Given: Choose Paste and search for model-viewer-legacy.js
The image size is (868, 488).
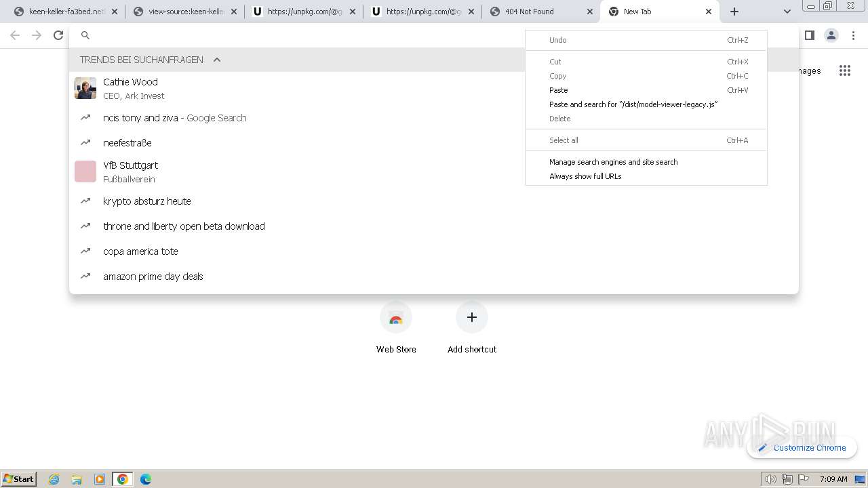Looking at the screenshot, I should coord(646,104).
